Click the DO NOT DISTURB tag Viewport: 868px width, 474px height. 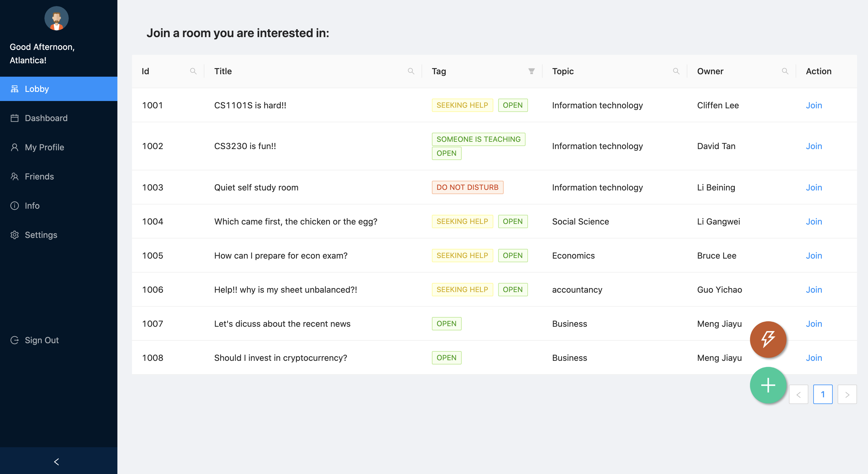point(467,187)
